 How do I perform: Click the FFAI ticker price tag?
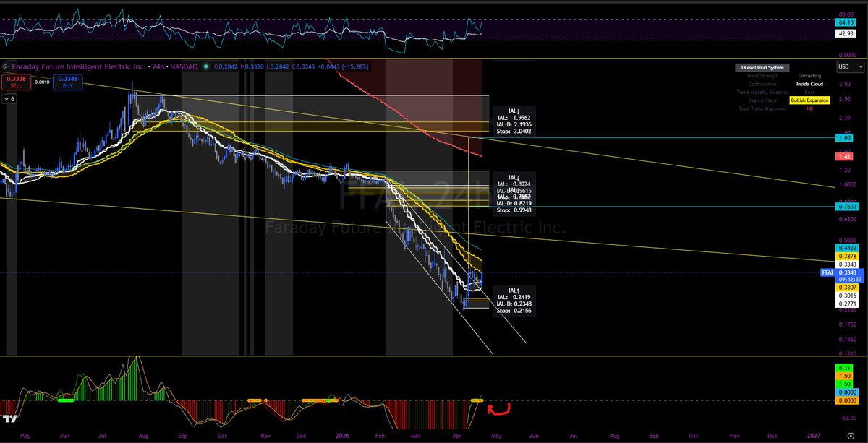click(828, 272)
